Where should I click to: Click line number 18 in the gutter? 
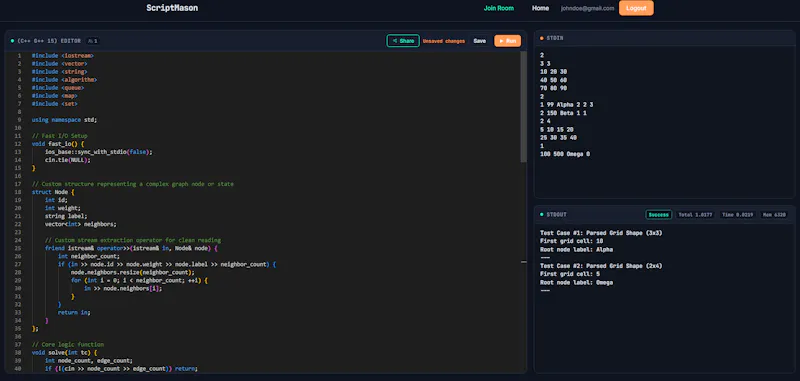click(x=18, y=192)
